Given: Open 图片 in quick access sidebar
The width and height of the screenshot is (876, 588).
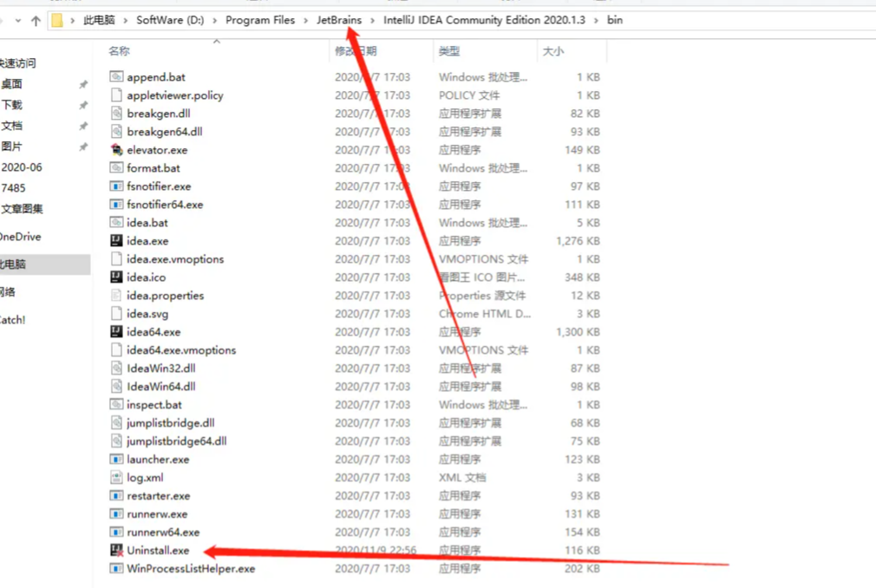Looking at the screenshot, I should click(x=12, y=147).
